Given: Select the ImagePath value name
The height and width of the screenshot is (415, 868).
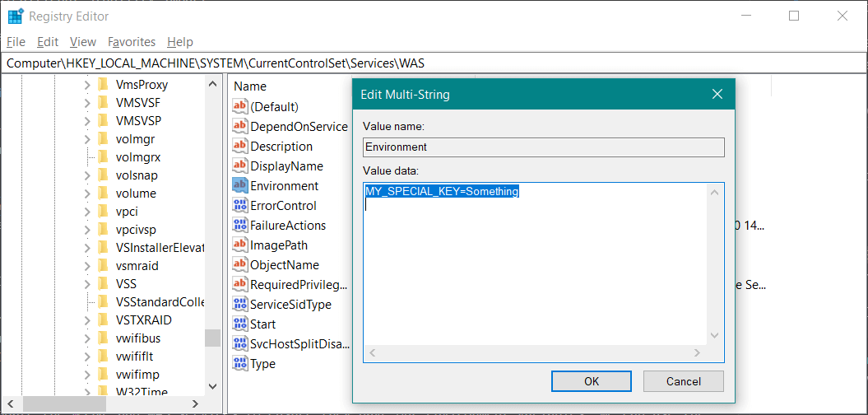Looking at the screenshot, I should pyautogui.click(x=279, y=245).
